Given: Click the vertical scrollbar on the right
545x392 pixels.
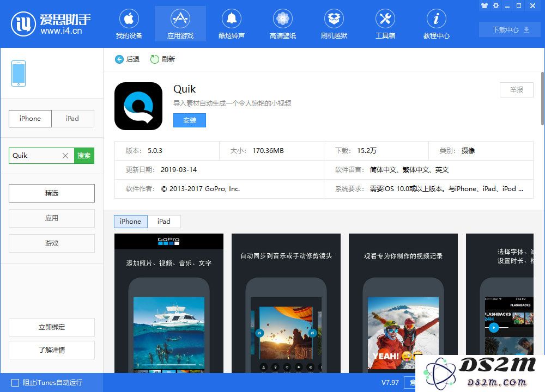Looking at the screenshot, I should pyautogui.click(x=542, y=98).
